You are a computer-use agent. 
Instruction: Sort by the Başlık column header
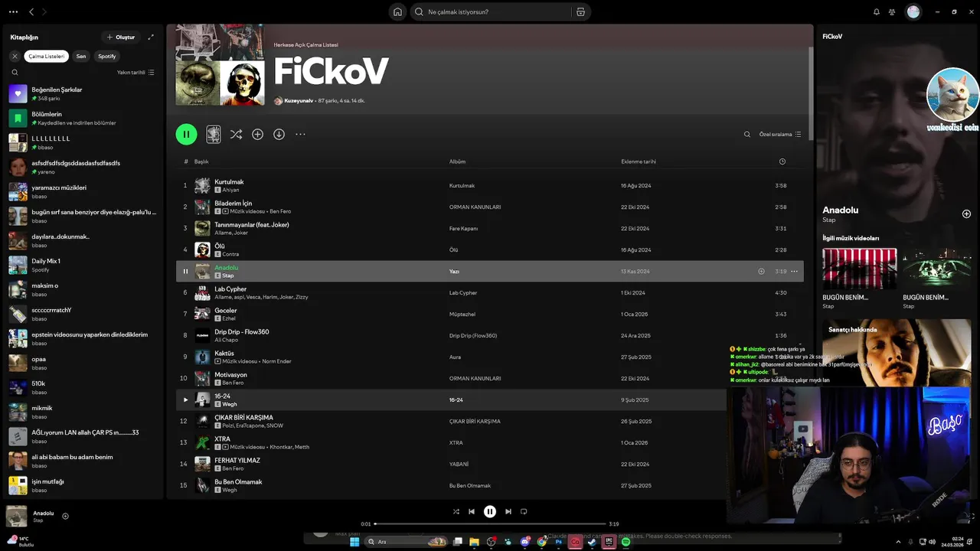coord(201,161)
